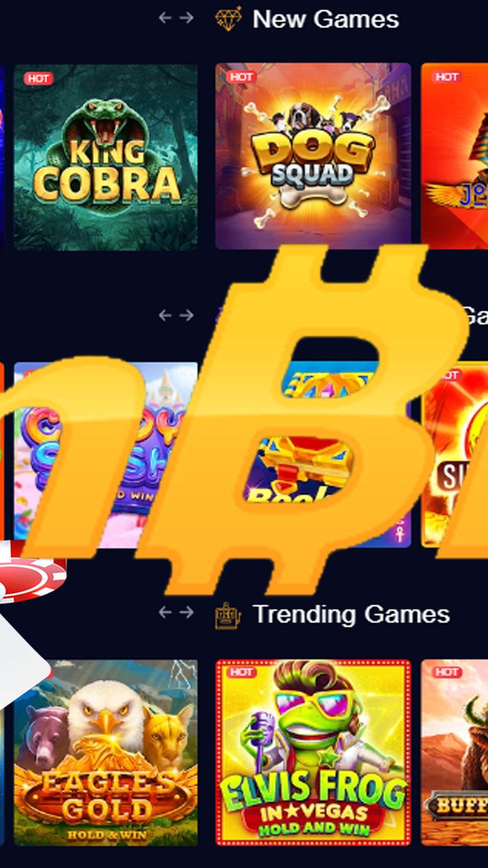Open the candy-themed game thumbnail
The height and width of the screenshot is (868, 488).
[x=105, y=455]
